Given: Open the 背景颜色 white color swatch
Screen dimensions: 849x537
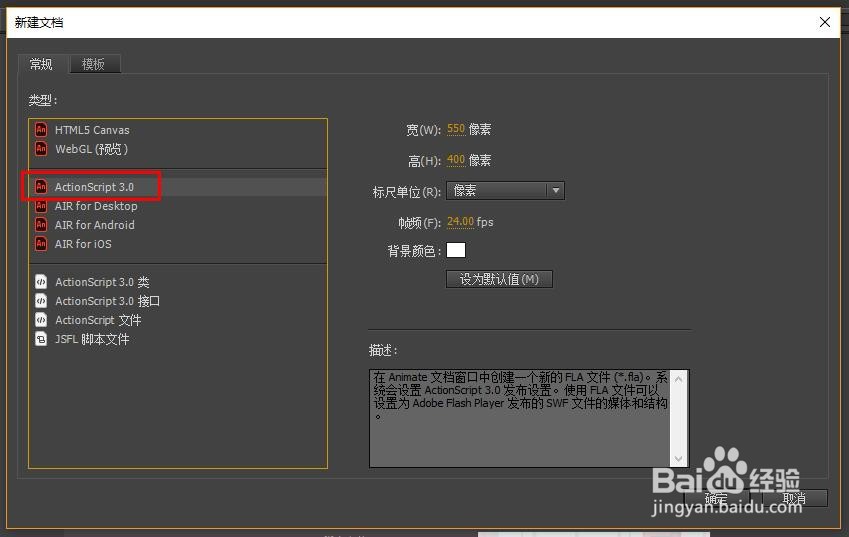Looking at the screenshot, I should tap(456, 250).
